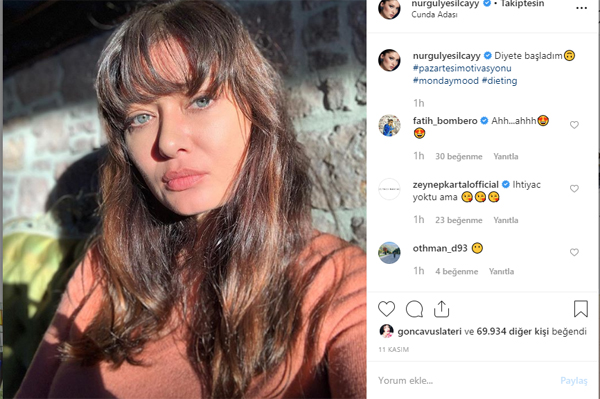600x399 pixels.
Task: Open fatih_bombero's avatar
Action: click(x=389, y=125)
